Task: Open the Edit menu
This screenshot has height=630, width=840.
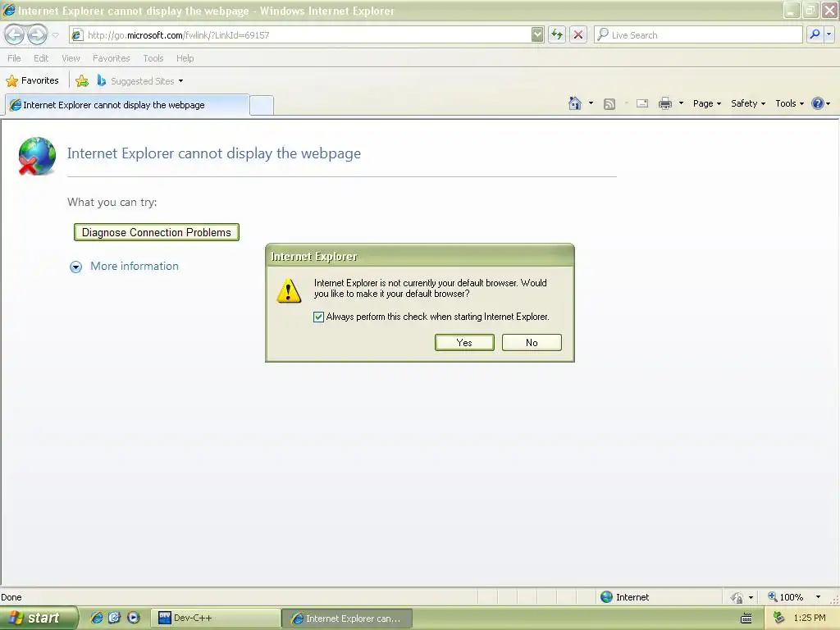Action: click(x=41, y=58)
